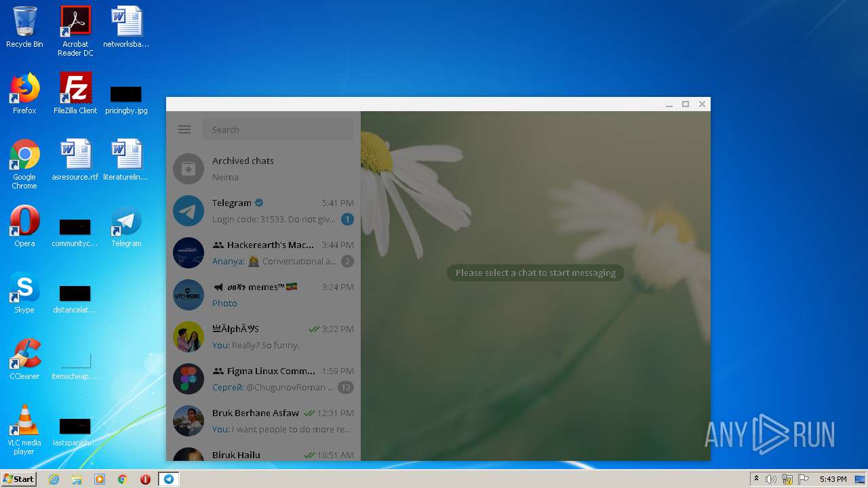This screenshot has height=488, width=868.
Task: Click the taskbar clock showing 5:43 PM
Action: pyautogui.click(x=833, y=479)
